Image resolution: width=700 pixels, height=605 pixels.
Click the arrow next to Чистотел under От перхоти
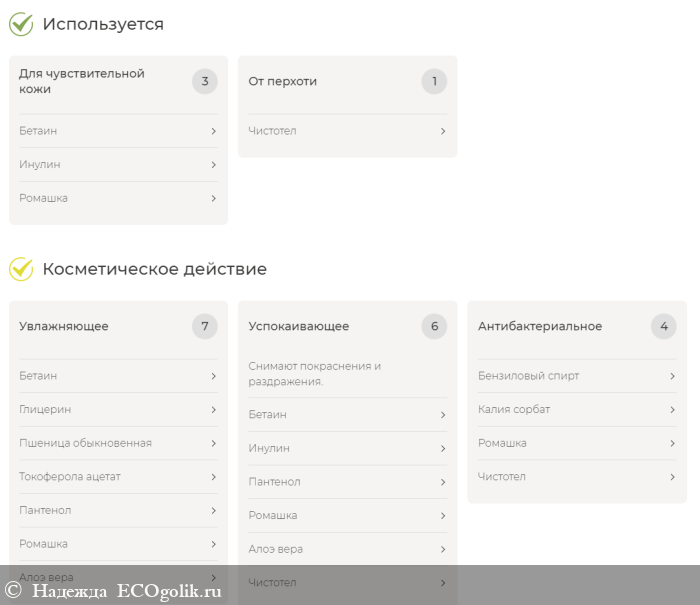[442, 131]
